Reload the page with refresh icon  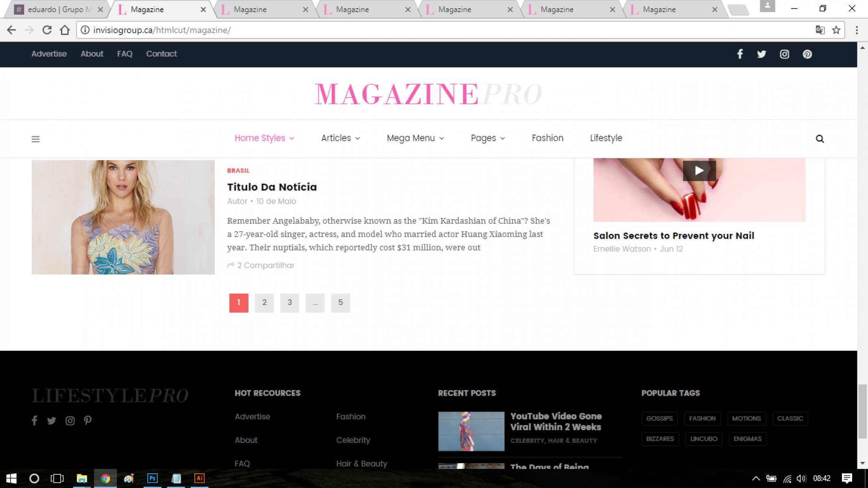click(47, 30)
